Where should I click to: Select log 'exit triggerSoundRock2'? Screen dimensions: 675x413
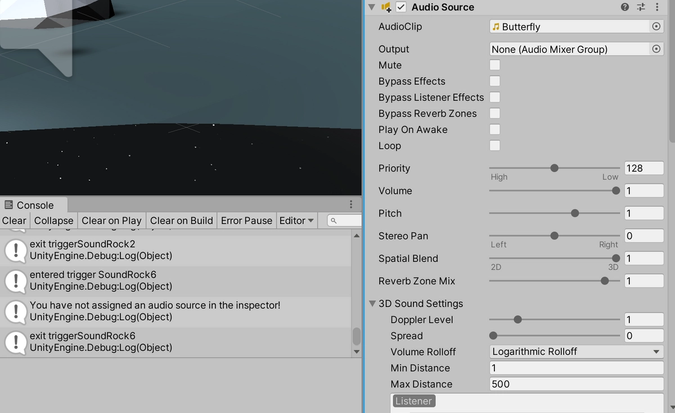(x=176, y=250)
